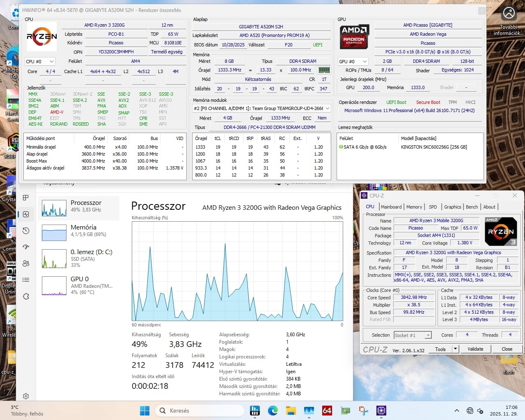
Task: Click the AMD Ryzen 3 Mobile 3200G name field
Action: point(436,220)
